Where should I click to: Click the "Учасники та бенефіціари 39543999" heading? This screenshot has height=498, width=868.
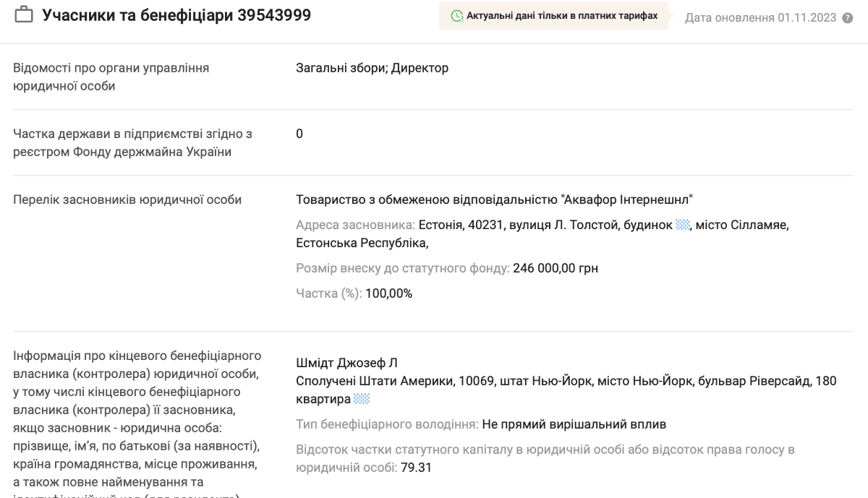pyautogui.click(x=176, y=15)
